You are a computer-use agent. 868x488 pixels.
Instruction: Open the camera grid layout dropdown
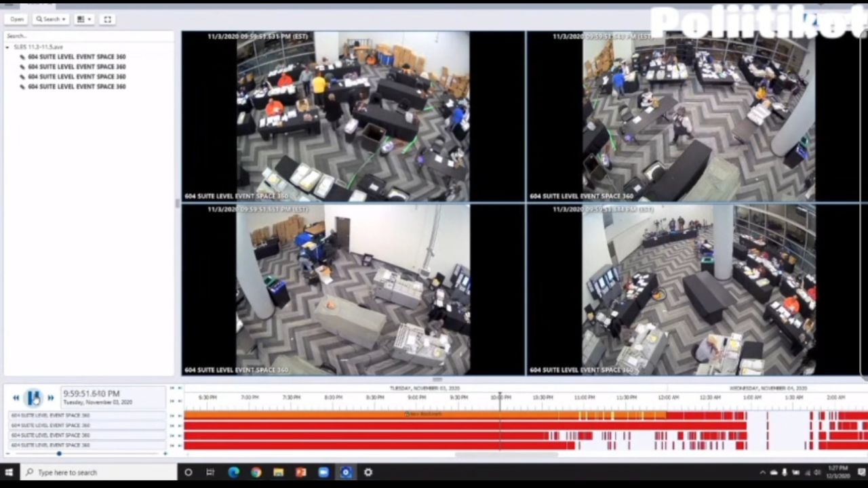click(x=84, y=19)
